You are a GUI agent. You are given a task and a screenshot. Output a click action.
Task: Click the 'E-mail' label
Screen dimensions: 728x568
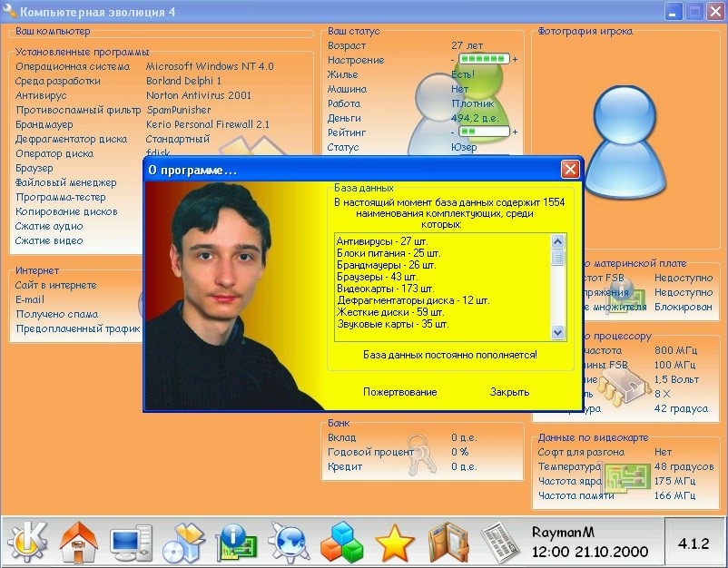pos(30,299)
